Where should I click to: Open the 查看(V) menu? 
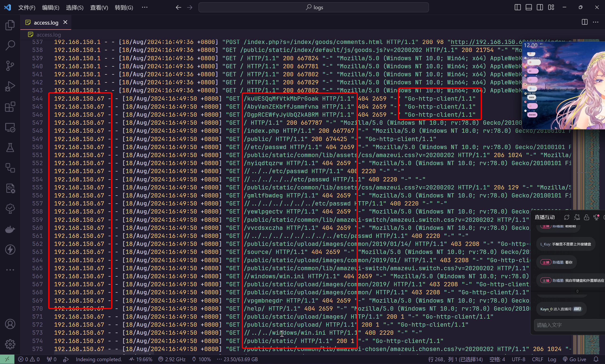click(x=99, y=7)
